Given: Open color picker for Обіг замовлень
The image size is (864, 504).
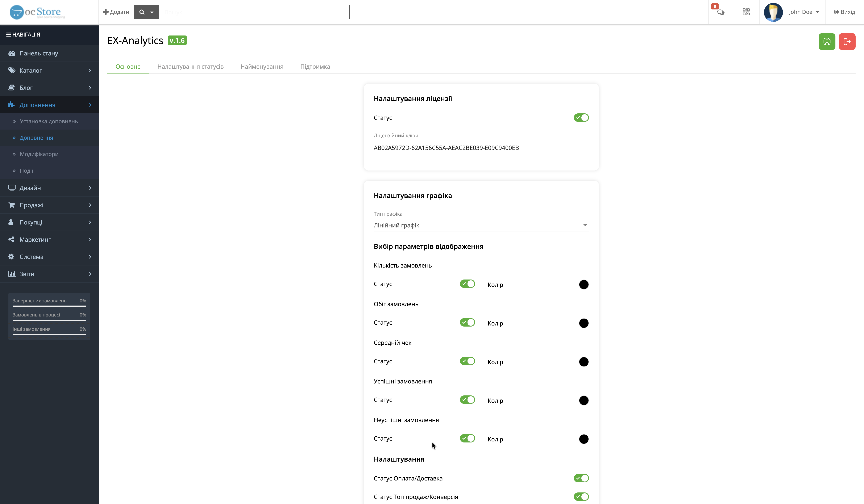Looking at the screenshot, I should [583, 323].
